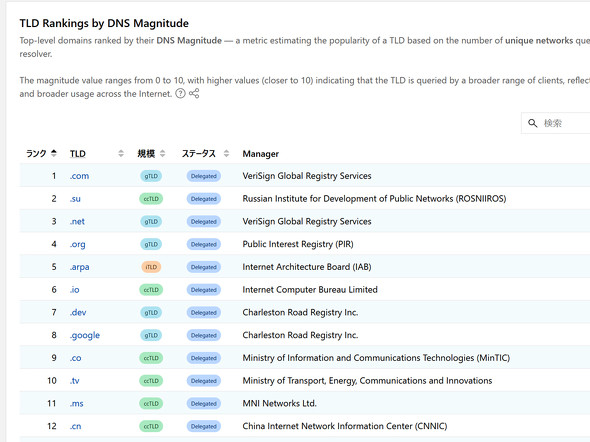This screenshot has height=442, width=590.
Task: Open the .org TLD link
Action: 78,244
